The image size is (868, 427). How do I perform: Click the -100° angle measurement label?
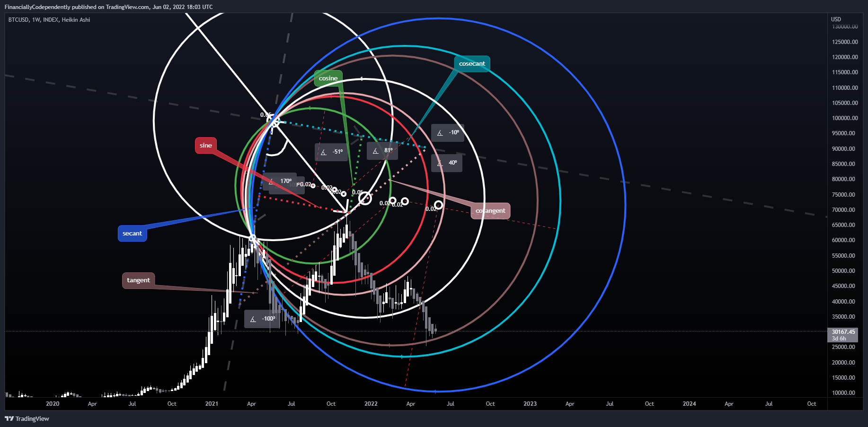point(262,319)
